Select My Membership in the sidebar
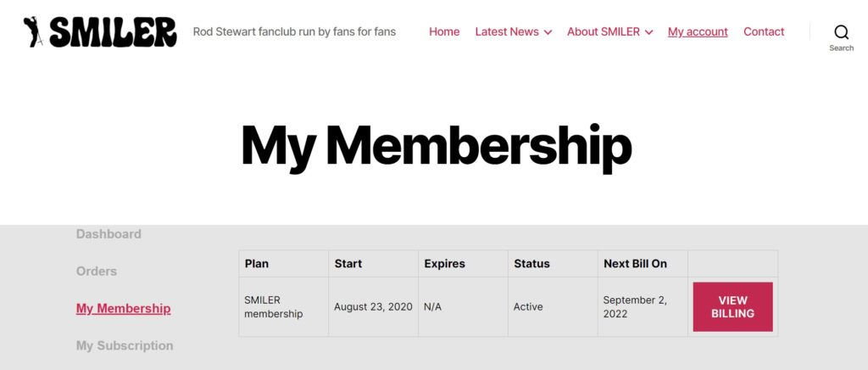 [123, 309]
